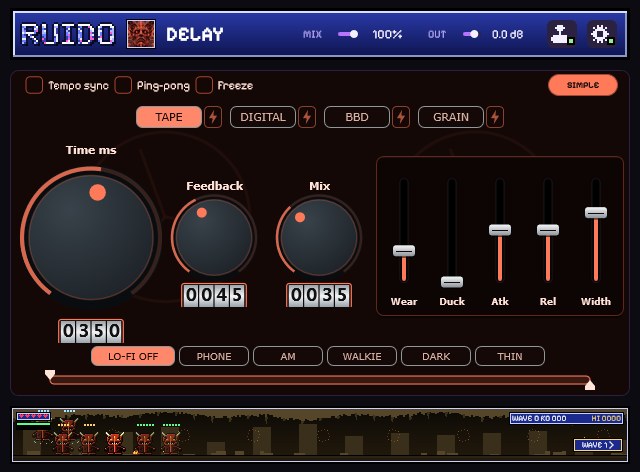The width and height of the screenshot is (640, 472).
Task: Click the Time value field 0350
Action: pyautogui.click(x=91, y=331)
